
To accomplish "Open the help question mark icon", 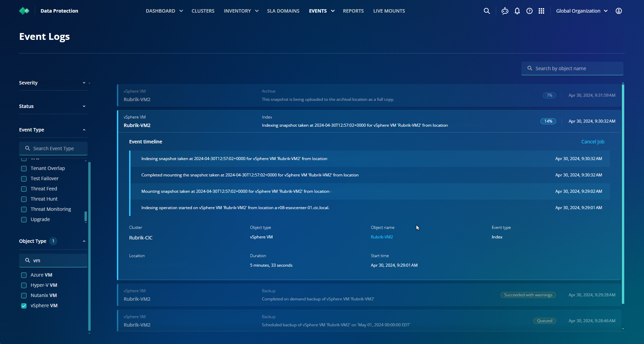I will point(530,11).
